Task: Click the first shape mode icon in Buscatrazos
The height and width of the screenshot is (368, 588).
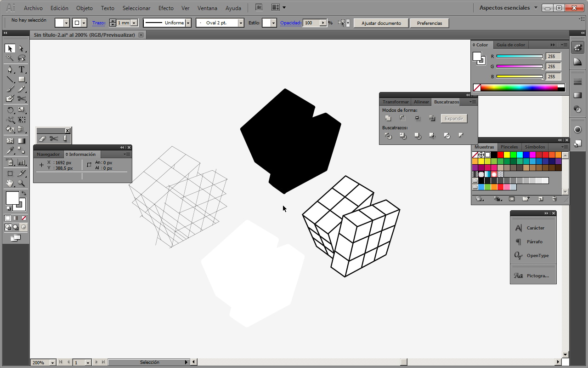Action: tap(388, 118)
